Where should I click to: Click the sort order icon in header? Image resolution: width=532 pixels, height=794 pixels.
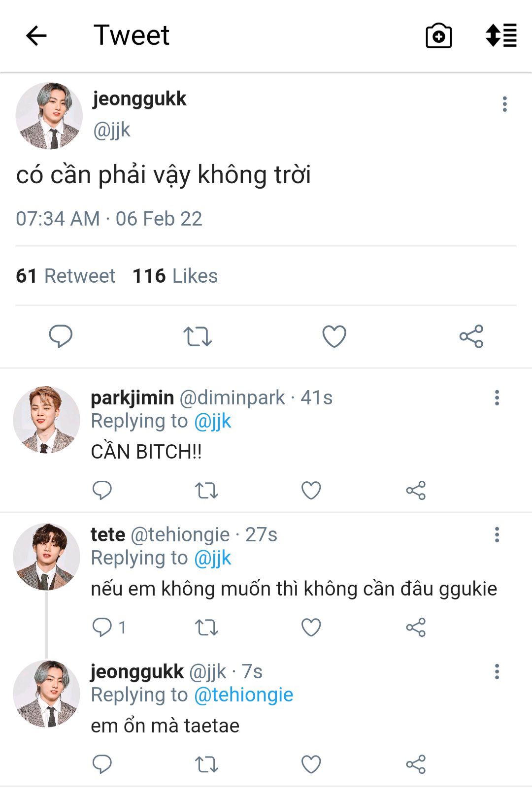tap(501, 35)
